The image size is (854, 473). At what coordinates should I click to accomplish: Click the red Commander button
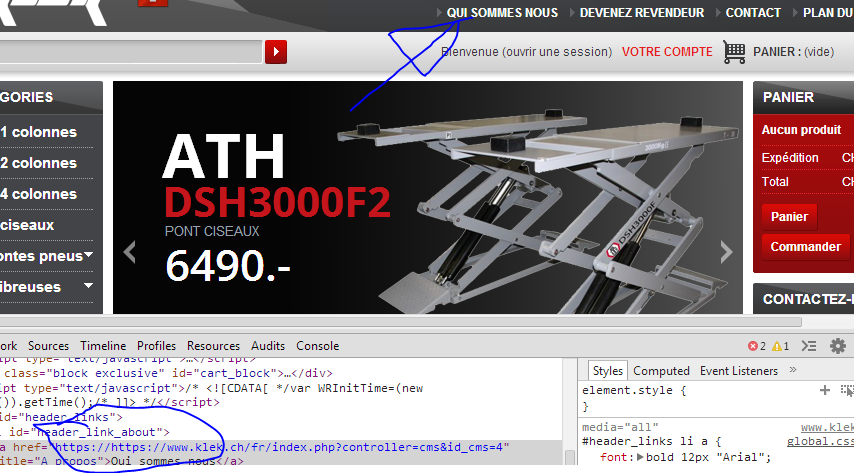(x=806, y=247)
